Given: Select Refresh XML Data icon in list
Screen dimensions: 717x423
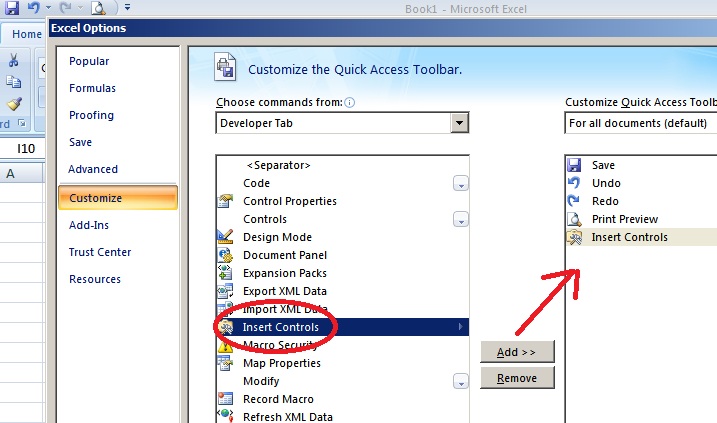Looking at the screenshot, I should (x=225, y=416).
